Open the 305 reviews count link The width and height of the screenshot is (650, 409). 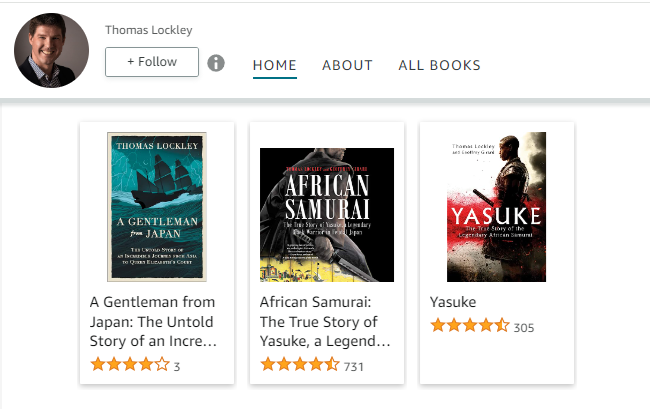(524, 328)
